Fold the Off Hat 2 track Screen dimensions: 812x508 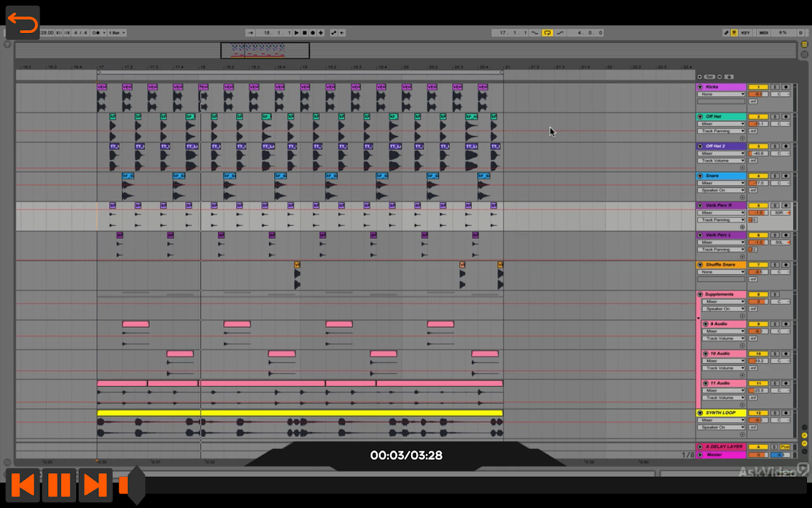click(700, 146)
